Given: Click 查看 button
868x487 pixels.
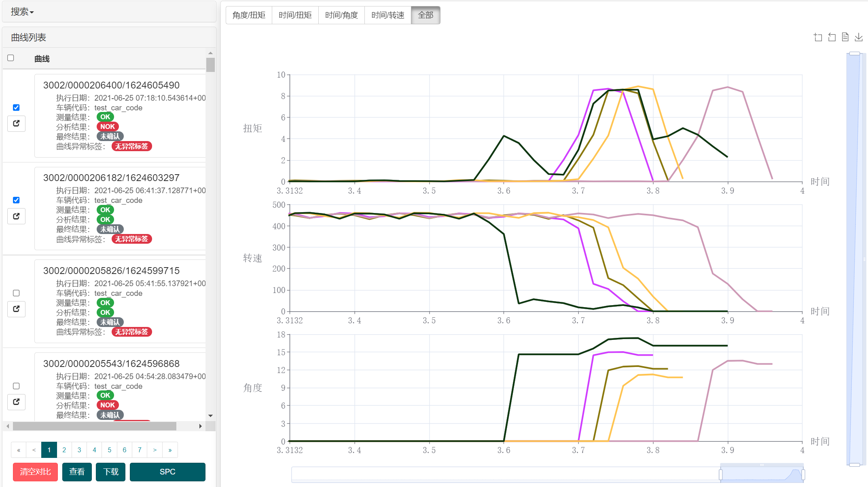Looking at the screenshot, I should coord(77,472).
